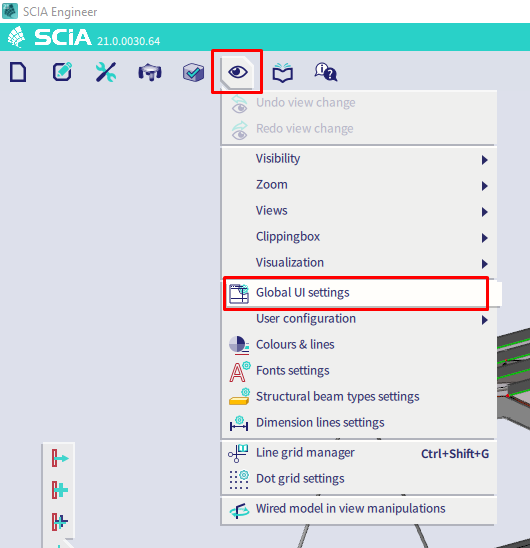
Task: Open the View eye icon menu
Action: coord(238,72)
